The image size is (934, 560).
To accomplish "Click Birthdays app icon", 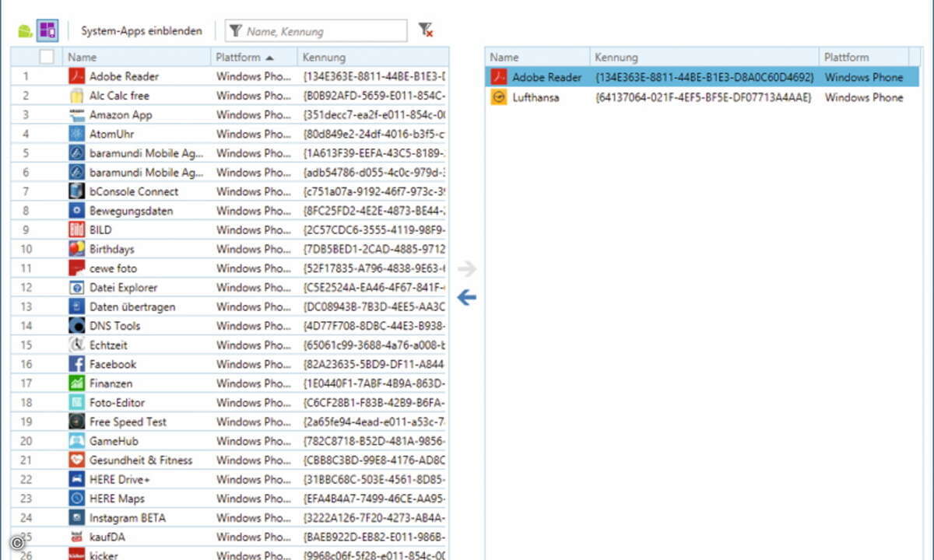I will point(76,249).
